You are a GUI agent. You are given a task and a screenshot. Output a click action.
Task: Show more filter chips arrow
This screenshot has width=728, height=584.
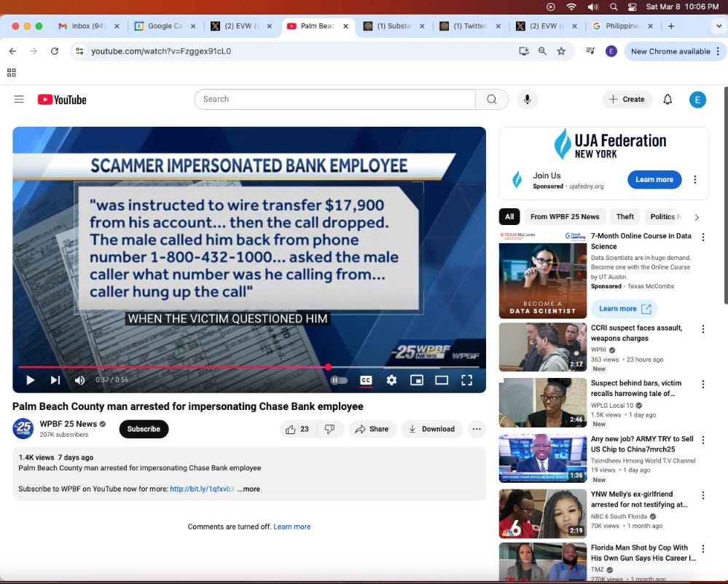697,217
